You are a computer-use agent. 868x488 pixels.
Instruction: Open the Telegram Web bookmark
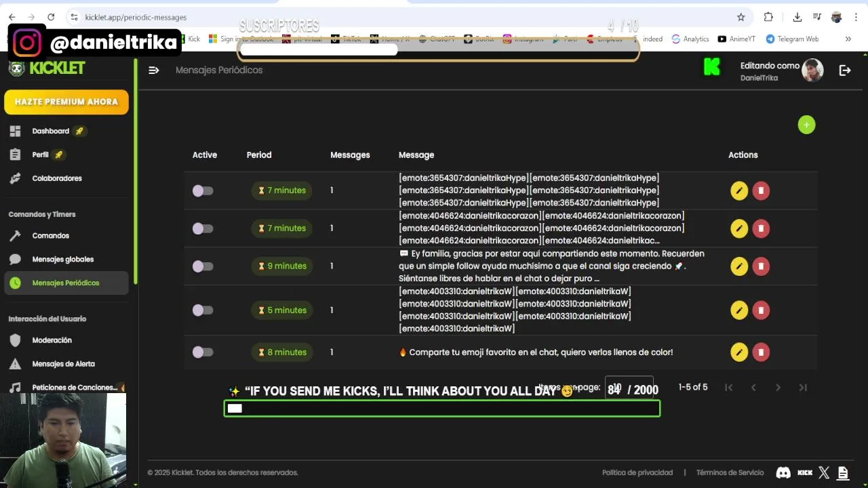(792, 39)
